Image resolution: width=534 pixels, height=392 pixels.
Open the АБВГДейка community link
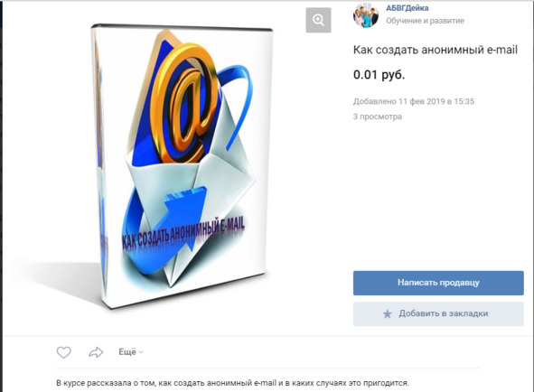point(407,8)
